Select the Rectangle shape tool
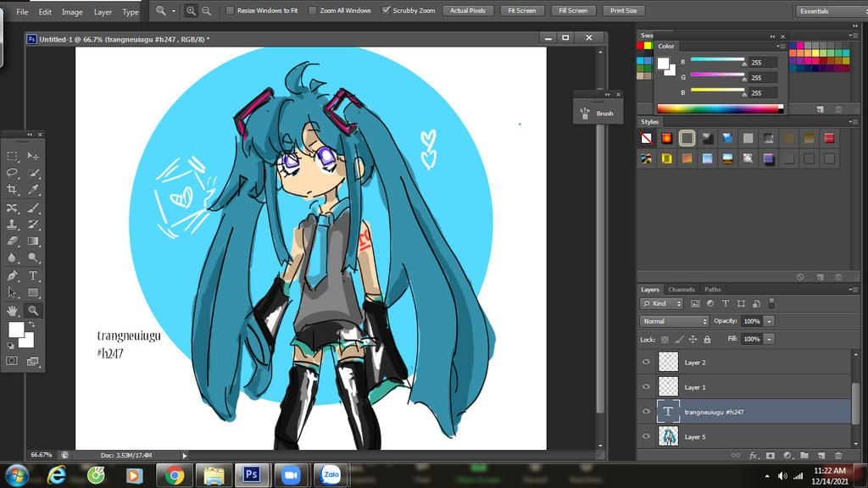 [x=33, y=292]
